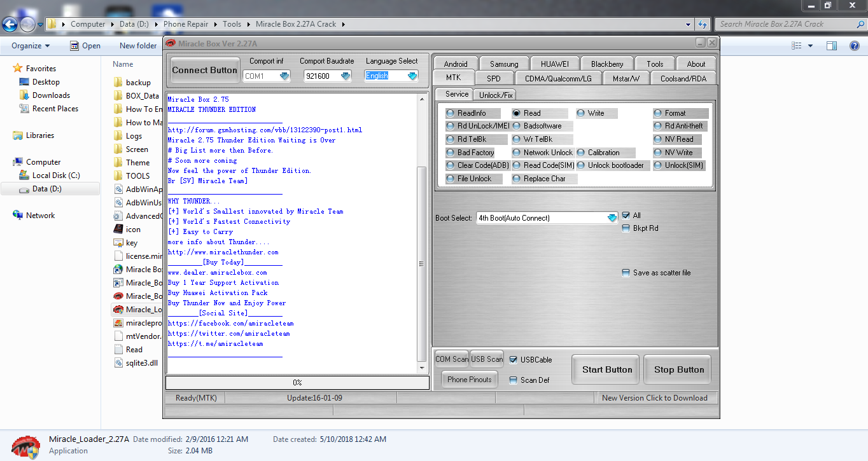Switch to the Unlock/Fix sub-tab
Image resolution: width=868 pixels, height=461 pixels.
(496, 95)
